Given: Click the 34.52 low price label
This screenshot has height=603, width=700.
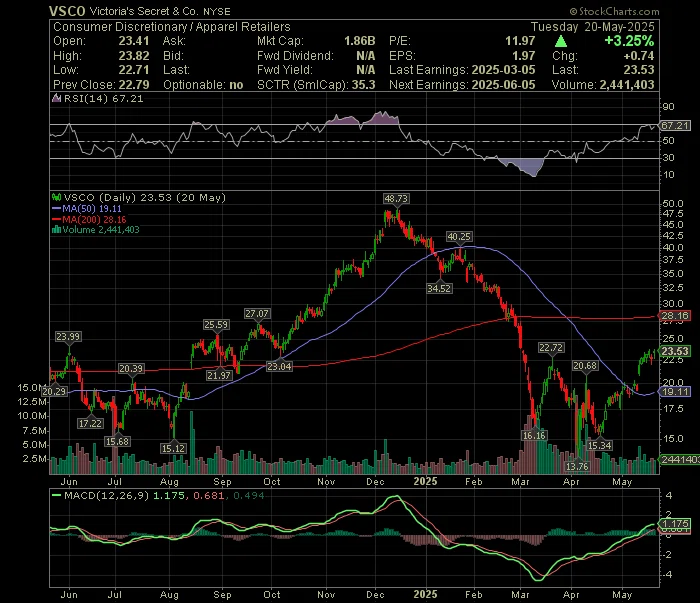Looking at the screenshot, I should [x=439, y=288].
